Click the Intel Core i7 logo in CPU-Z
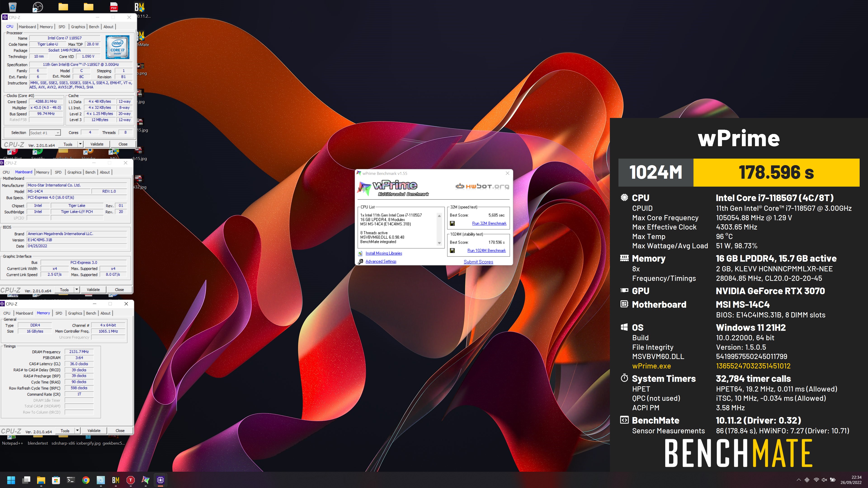Image resolution: width=868 pixels, height=488 pixels. 117,47
